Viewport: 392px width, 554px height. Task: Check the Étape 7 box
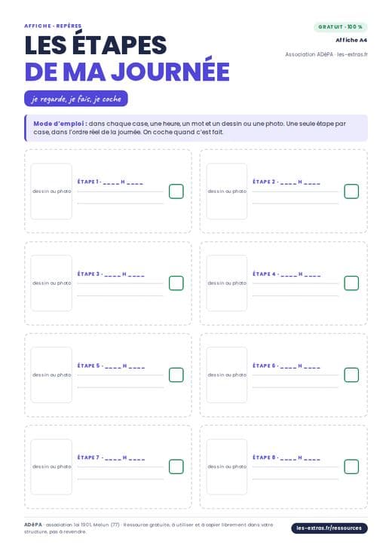(x=176, y=467)
